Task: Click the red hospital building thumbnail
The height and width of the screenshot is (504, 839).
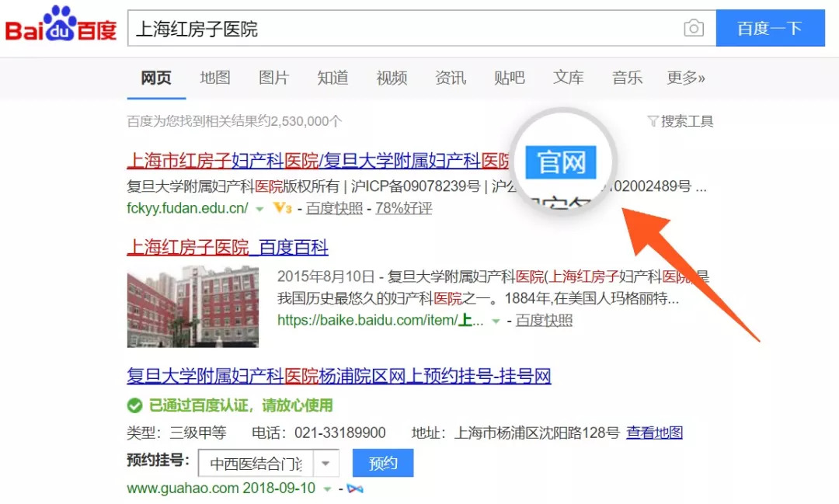Action: pos(193,306)
